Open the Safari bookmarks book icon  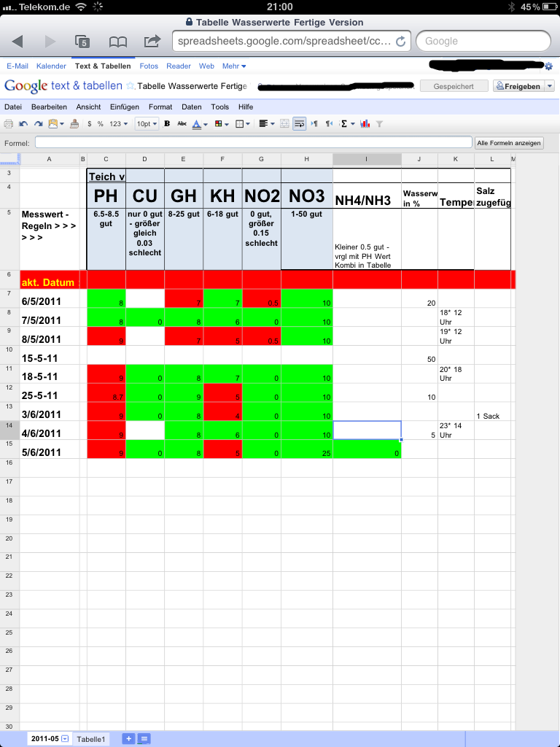[118, 41]
